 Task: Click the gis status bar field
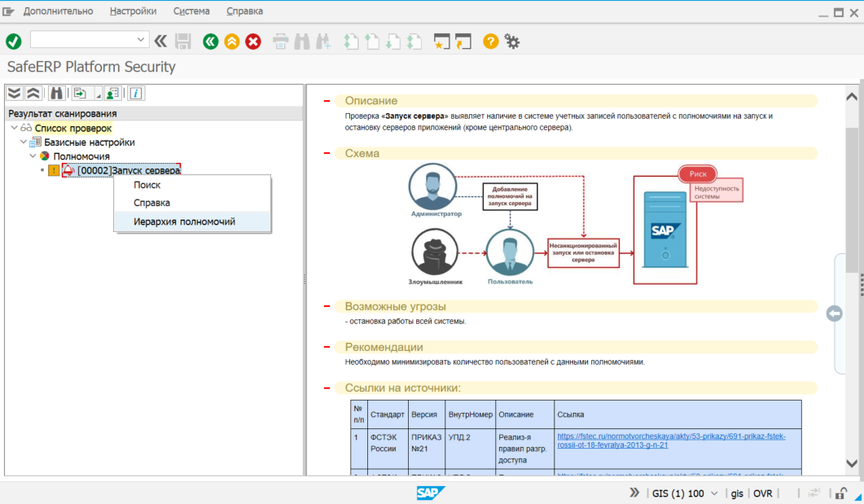point(737,493)
